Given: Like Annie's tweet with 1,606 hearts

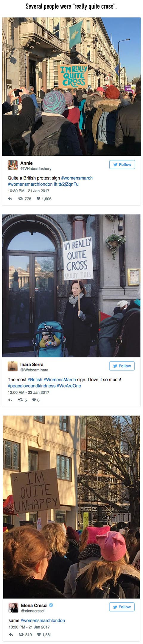Looking at the screenshot, I should (44, 199).
